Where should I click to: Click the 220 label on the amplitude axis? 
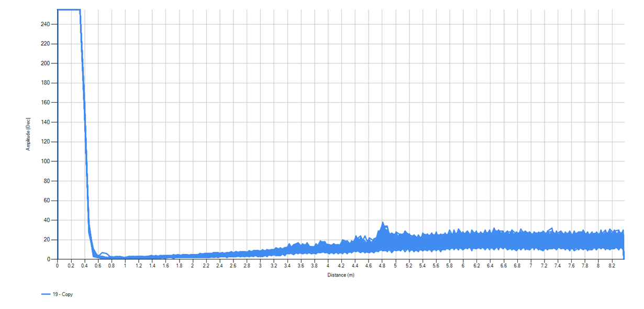[x=46, y=44]
